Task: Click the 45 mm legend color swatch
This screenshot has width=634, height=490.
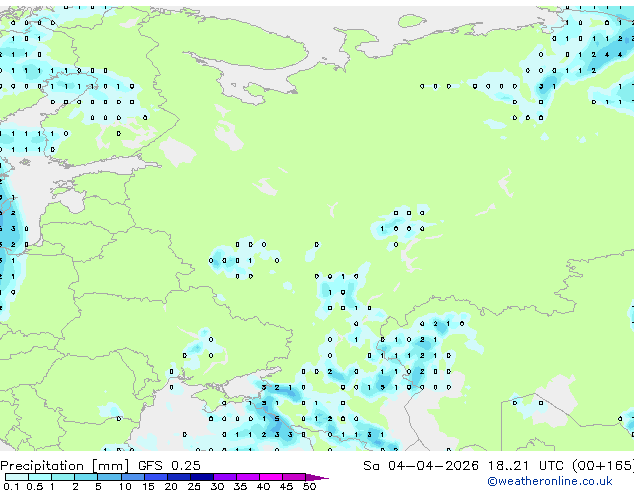Action: coord(294,477)
